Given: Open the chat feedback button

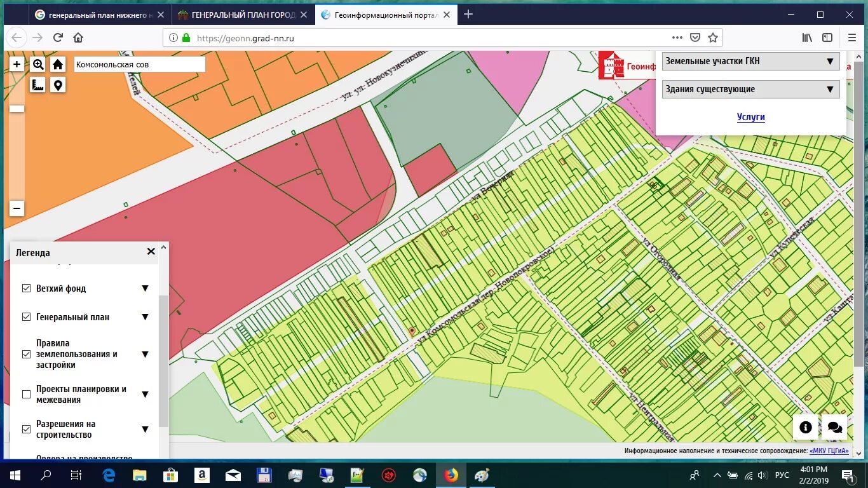Looking at the screenshot, I should 835,428.
